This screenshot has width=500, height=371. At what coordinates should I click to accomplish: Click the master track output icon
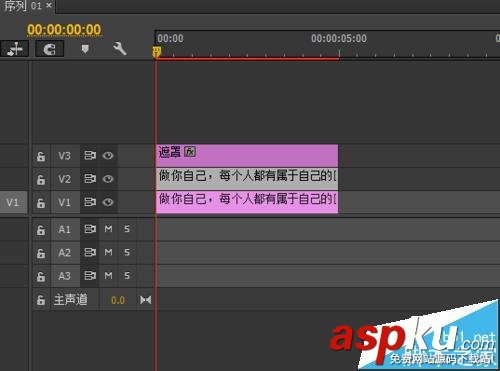click(x=146, y=300)
